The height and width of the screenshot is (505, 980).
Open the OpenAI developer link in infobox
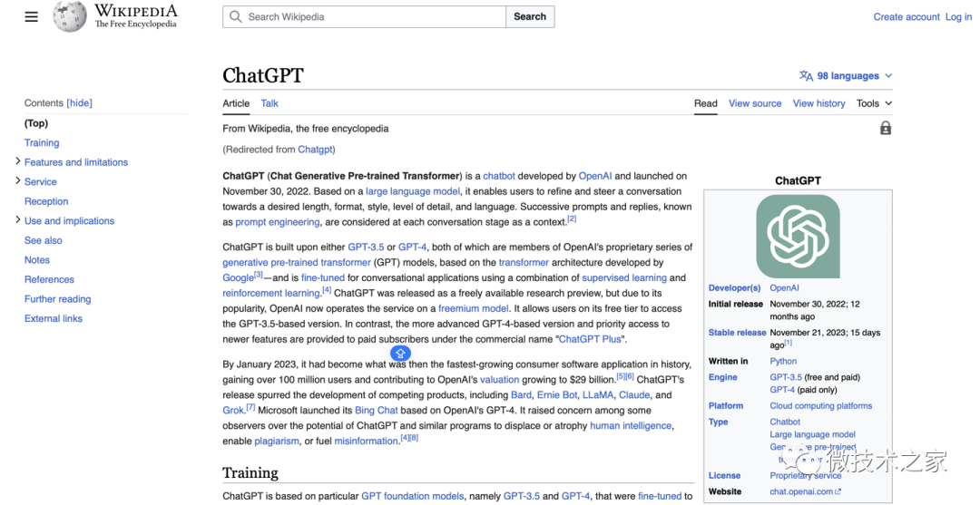[784, 287]
